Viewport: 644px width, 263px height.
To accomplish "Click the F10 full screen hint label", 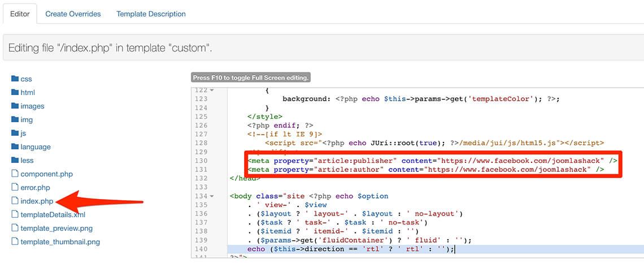I will click(250, 77).
